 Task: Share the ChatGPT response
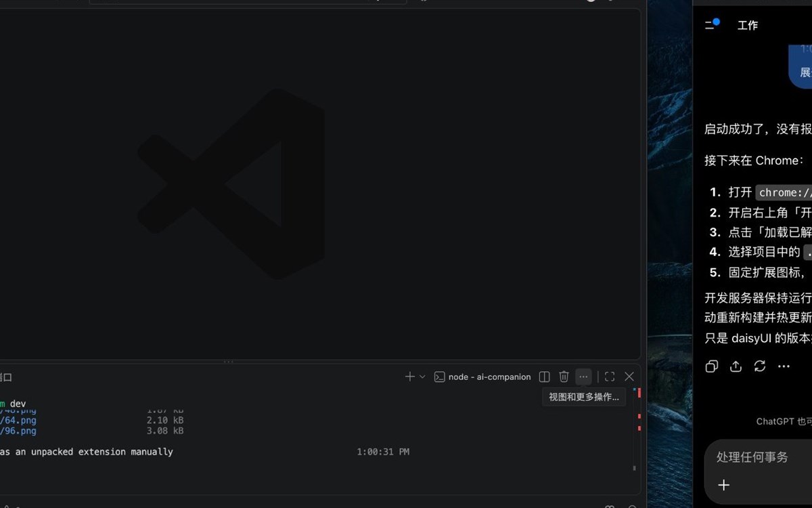tap(736, 366)
